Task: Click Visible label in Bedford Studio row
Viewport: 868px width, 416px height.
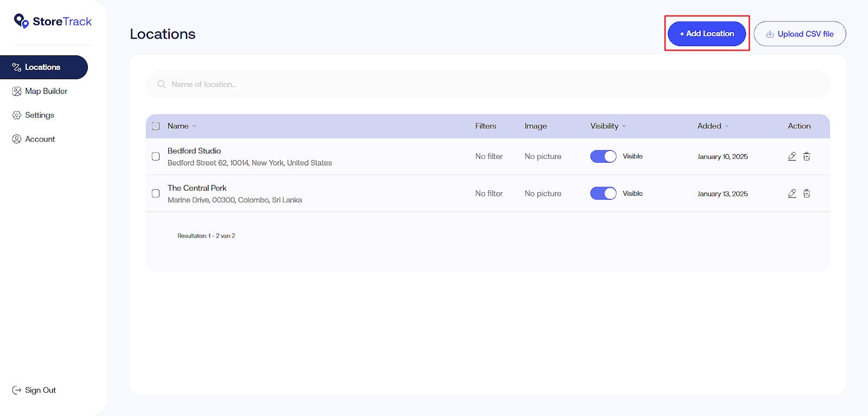Action: (633, 156)
